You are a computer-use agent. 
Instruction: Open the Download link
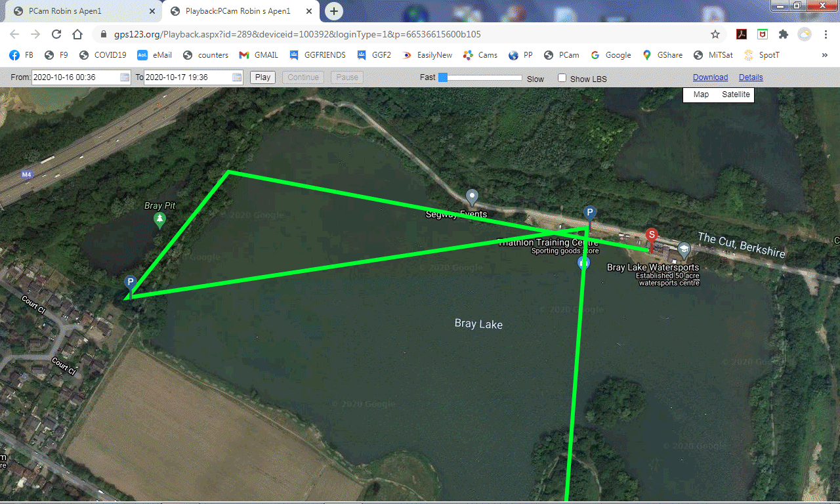click(710, 77)
